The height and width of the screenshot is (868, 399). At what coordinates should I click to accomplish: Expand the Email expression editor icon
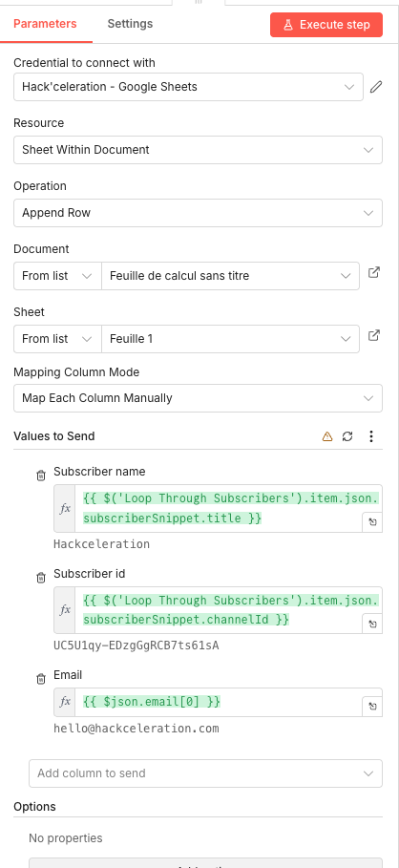coord(372,707)
